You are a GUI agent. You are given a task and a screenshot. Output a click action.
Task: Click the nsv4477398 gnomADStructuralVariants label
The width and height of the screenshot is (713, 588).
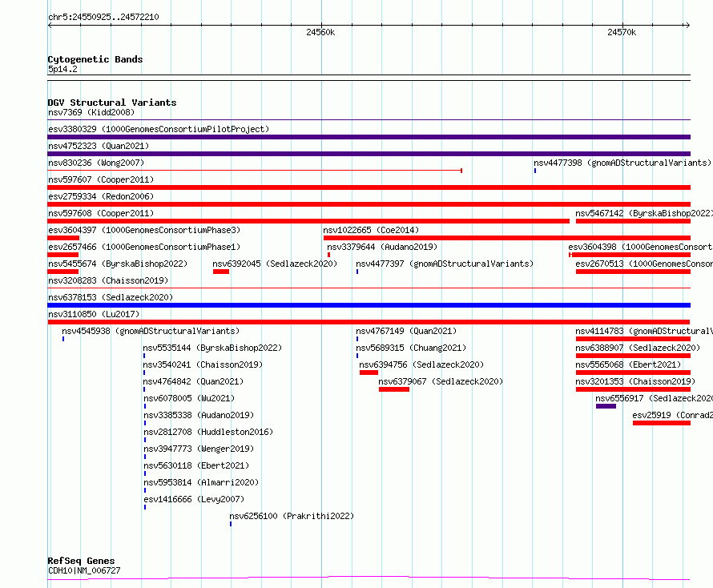click(x=622, y=163)
